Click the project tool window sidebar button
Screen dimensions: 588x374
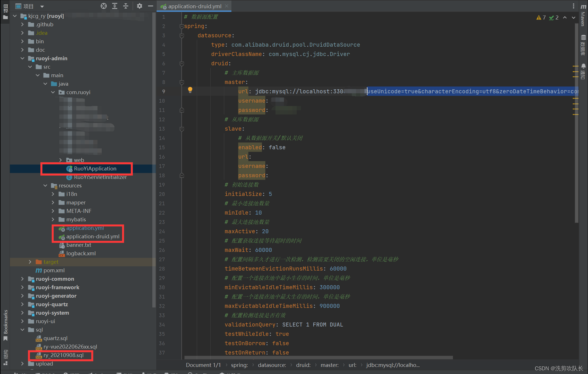click(x=6, y=11)
